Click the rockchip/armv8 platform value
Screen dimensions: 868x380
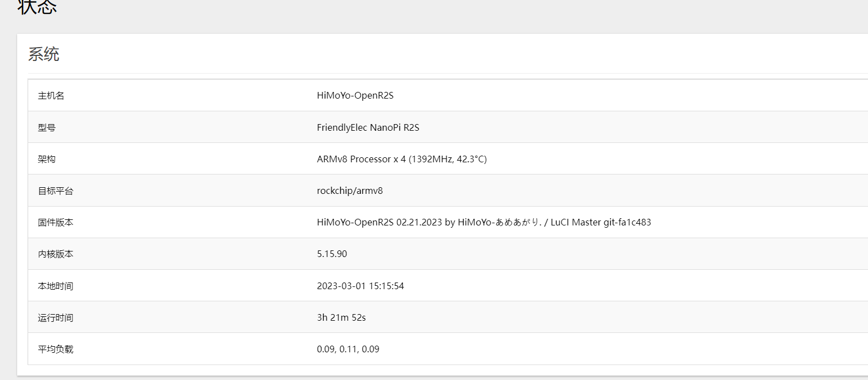click(350, 191)
